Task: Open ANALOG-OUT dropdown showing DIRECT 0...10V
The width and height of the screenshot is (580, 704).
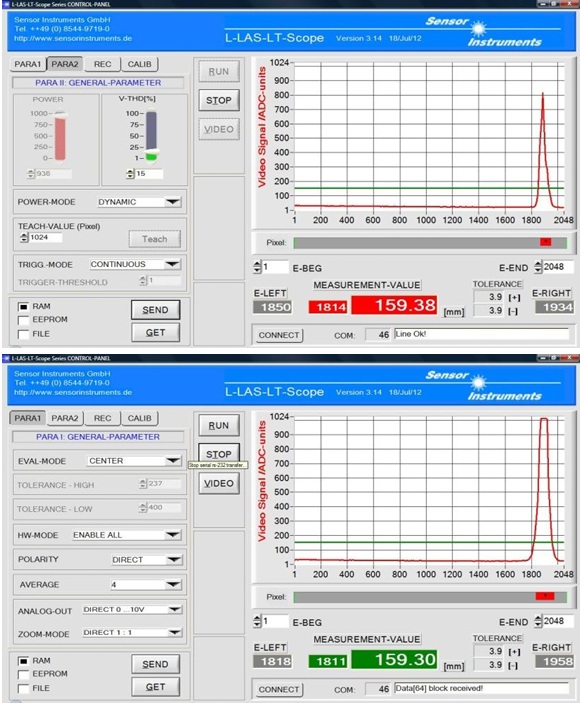Action: coord(132,610)
